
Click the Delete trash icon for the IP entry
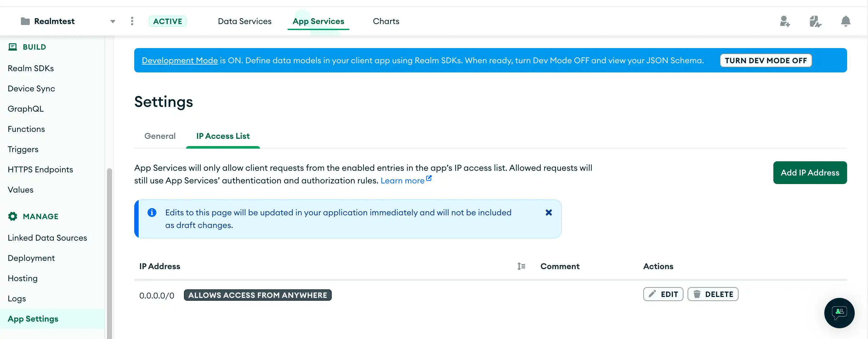pyautogui.click(x=697, y=294)
